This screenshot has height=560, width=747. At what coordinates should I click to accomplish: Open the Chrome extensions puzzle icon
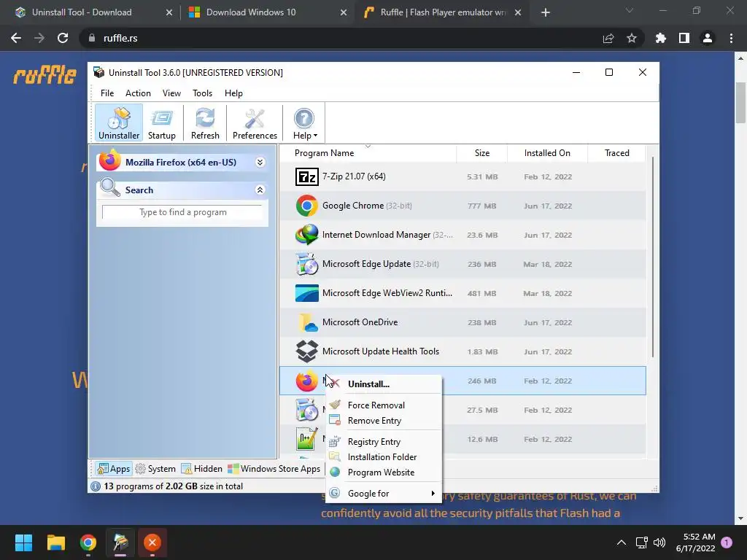660,38
